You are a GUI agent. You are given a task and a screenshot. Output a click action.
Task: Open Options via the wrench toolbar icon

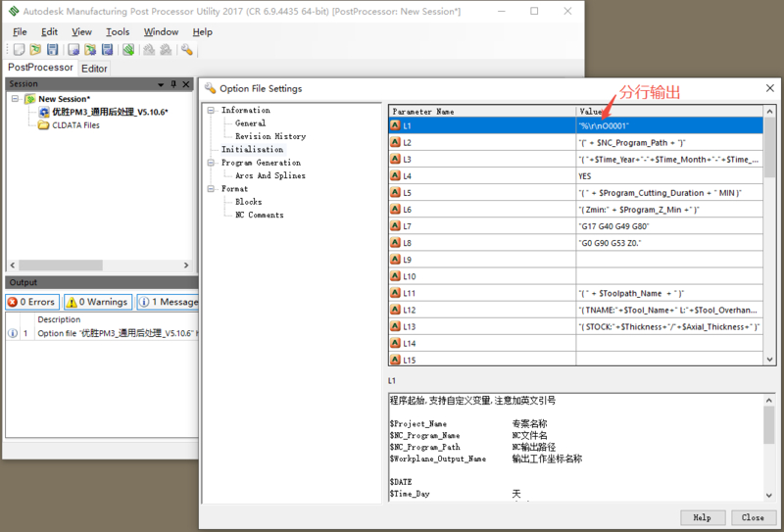pyautogui.click(x=186, y=50)
